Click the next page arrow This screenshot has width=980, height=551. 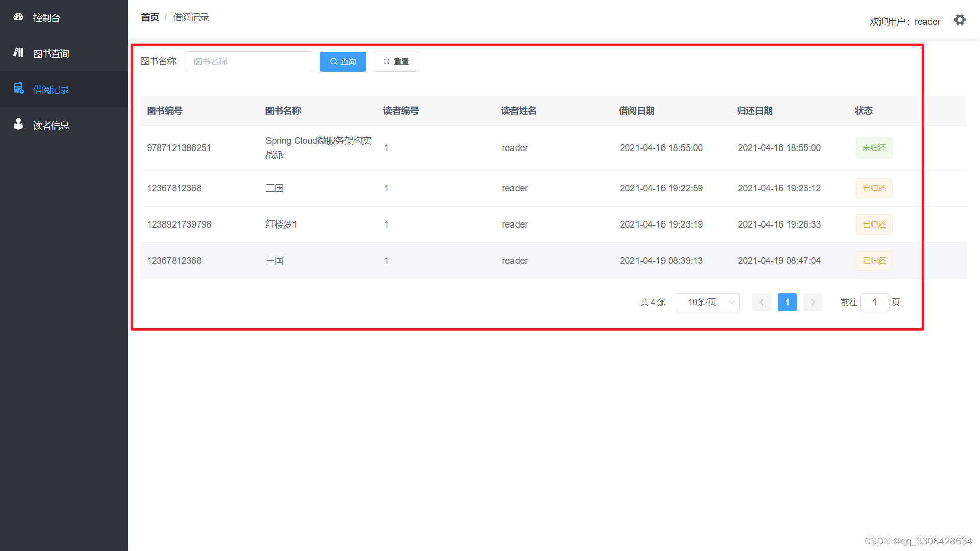[x=813, y=302]
